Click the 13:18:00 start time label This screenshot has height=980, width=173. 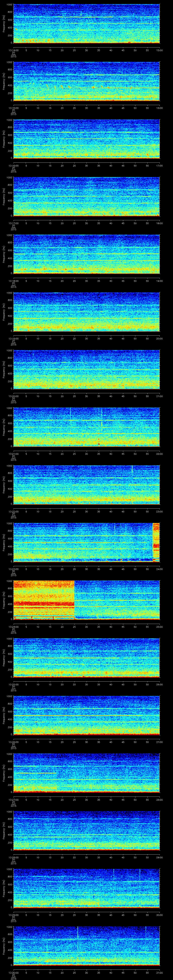(x=13, y=281)
